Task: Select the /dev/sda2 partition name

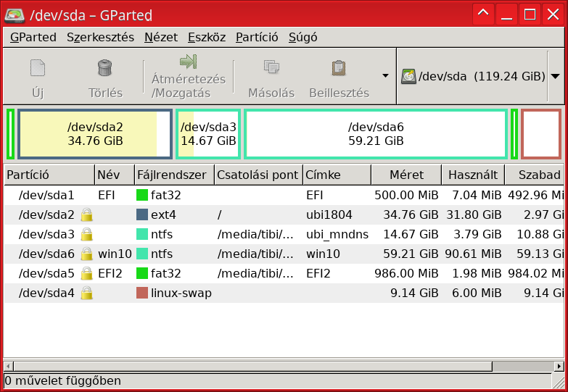Action: point(46,214)
